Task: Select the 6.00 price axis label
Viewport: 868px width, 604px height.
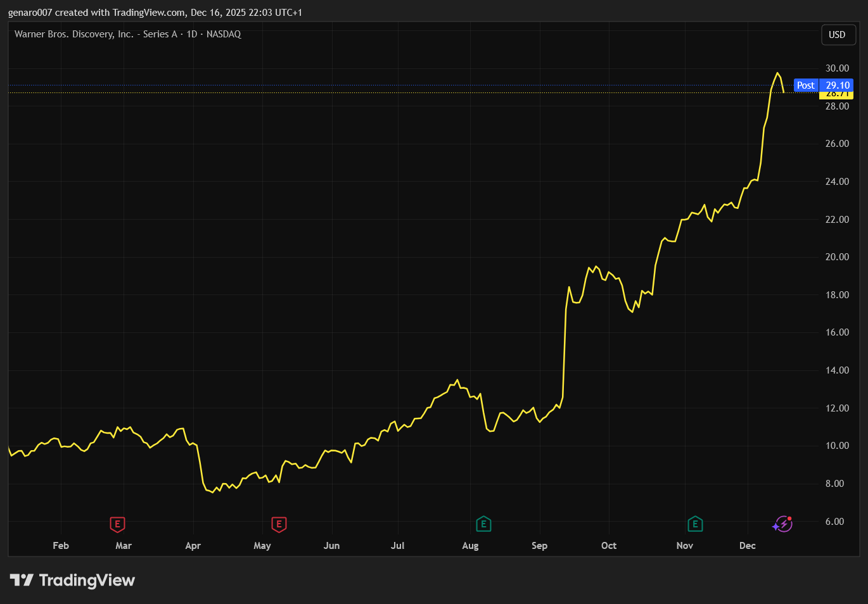Action: tap(834, 522)
